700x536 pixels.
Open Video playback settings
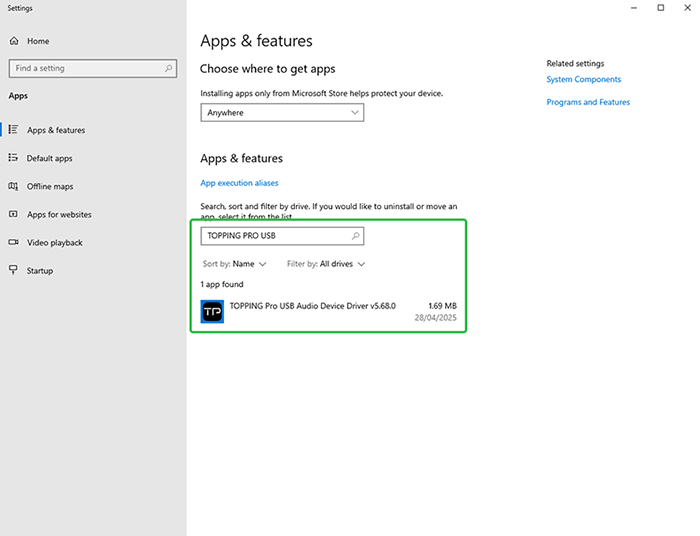pos(54,242)
